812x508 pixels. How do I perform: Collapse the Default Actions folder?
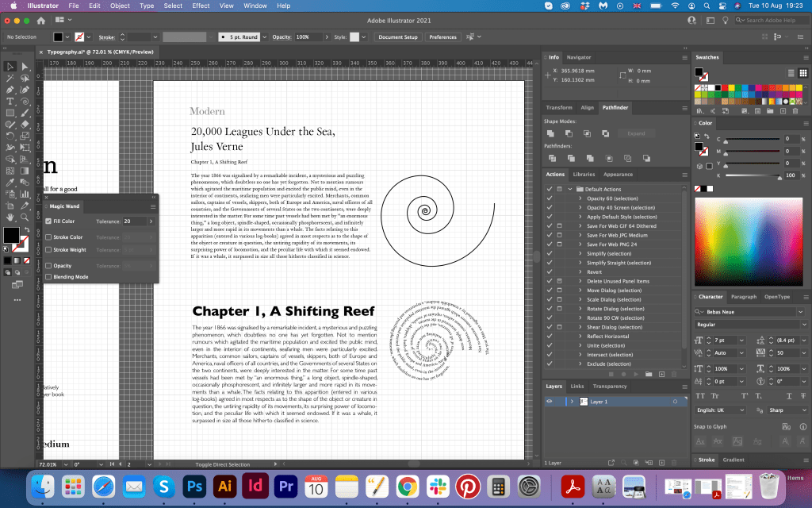[569, 189]
